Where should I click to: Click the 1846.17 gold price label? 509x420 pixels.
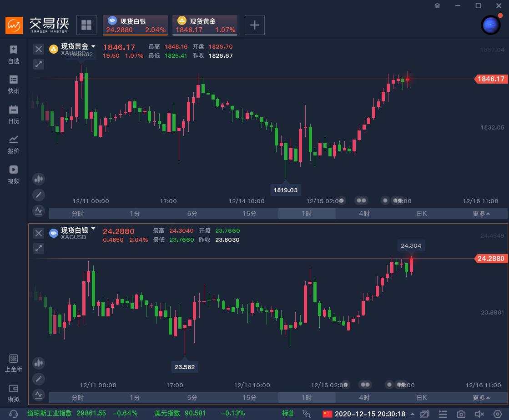coord(490,79)
